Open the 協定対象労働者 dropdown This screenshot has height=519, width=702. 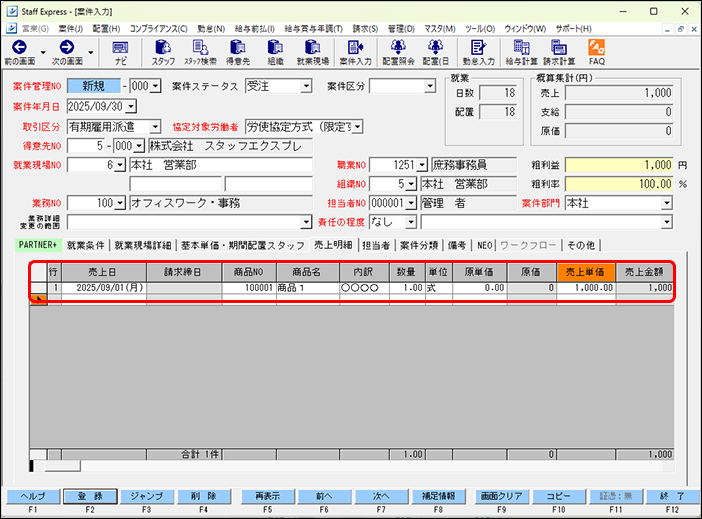tap(357, 127)
